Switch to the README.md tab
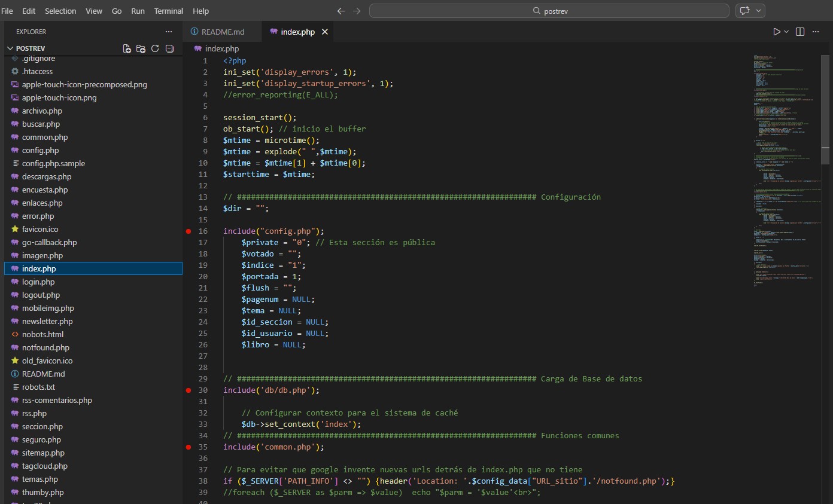This screenshot has height=504, width=833. point(223,32)
